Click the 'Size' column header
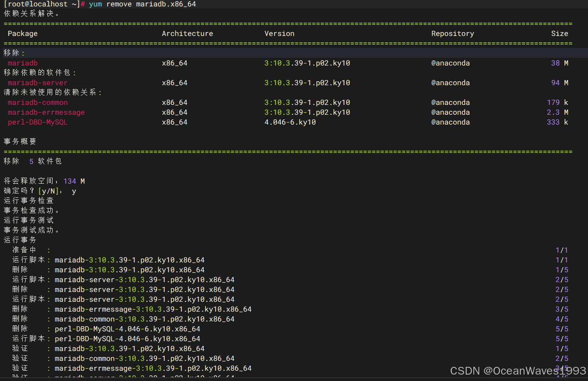The width and height of the screenshot is (588, 381). [x=560, y=33]
